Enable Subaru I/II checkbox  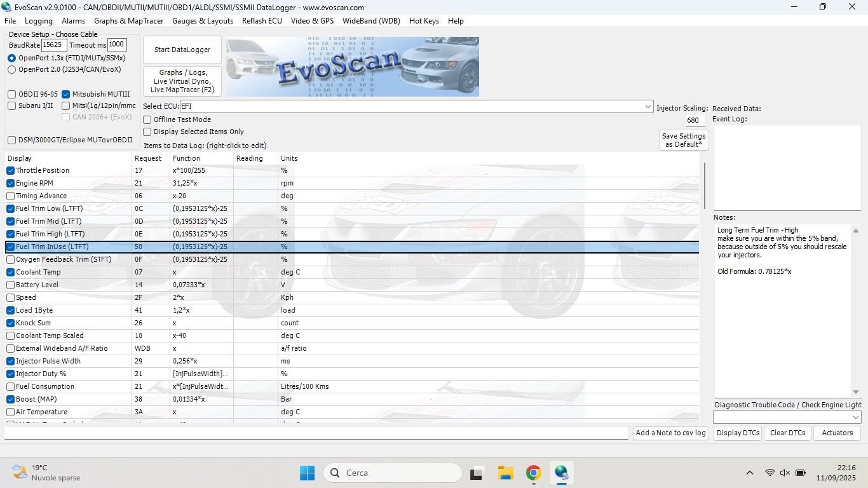point(12,105)
